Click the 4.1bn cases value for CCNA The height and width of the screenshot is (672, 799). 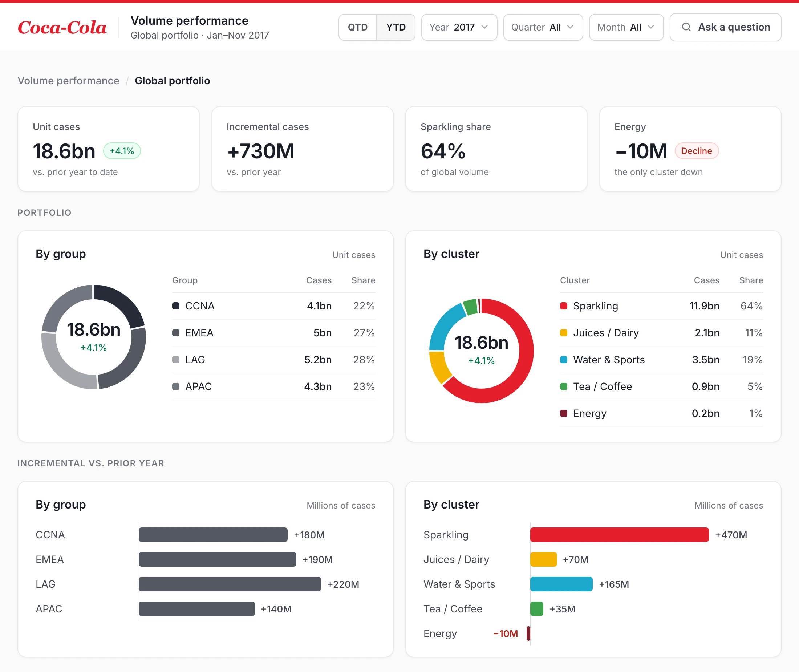click(x=319, y=306)
